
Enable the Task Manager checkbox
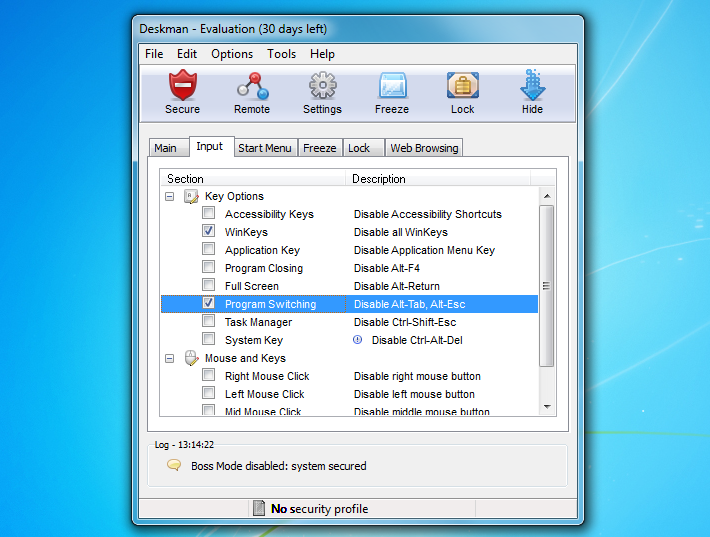[208, 321]
